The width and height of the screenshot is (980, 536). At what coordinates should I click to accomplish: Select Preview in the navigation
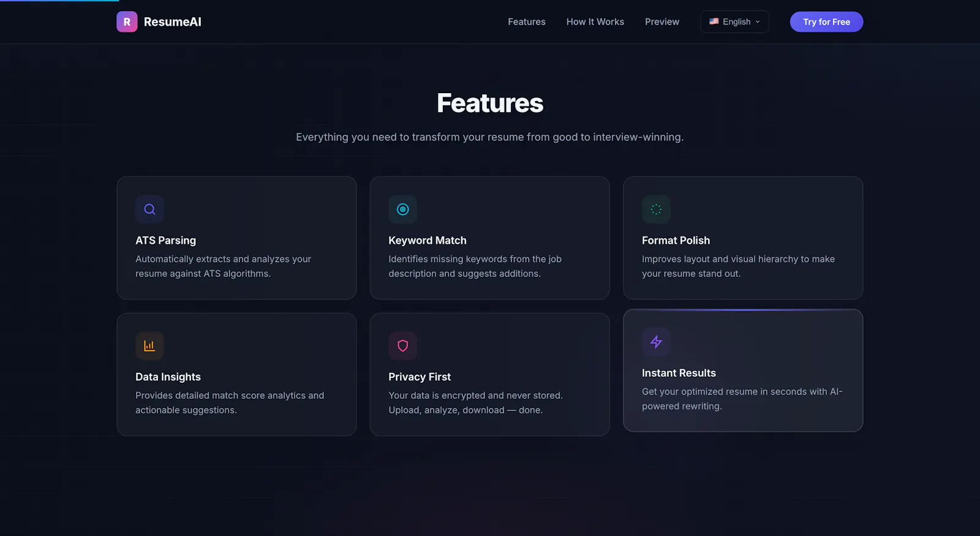point(662,21)
